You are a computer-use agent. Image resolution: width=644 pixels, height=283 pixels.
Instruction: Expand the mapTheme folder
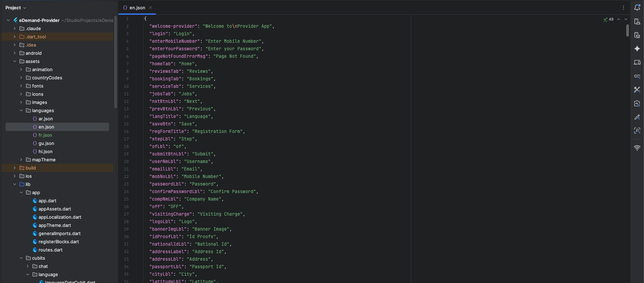tap(21, 160)
